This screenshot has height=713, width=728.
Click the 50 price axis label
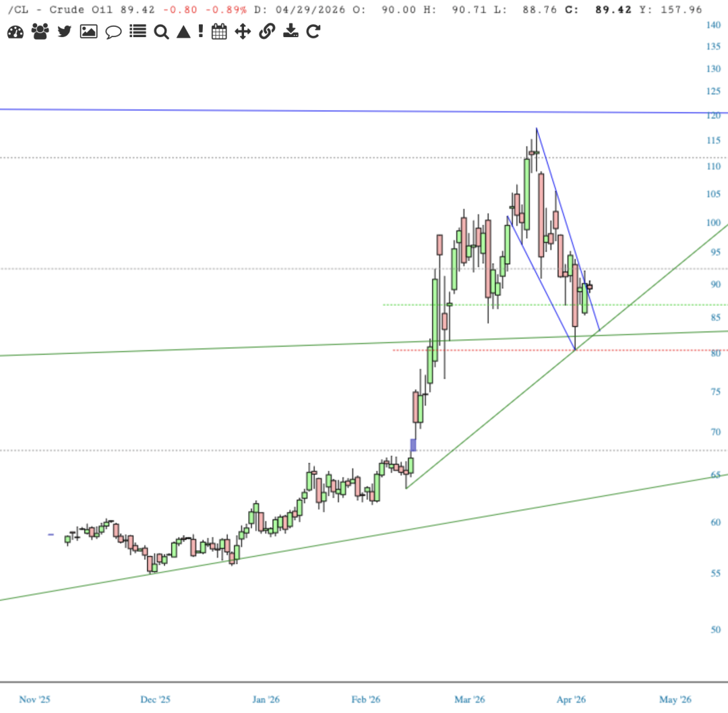pos(715,630)
